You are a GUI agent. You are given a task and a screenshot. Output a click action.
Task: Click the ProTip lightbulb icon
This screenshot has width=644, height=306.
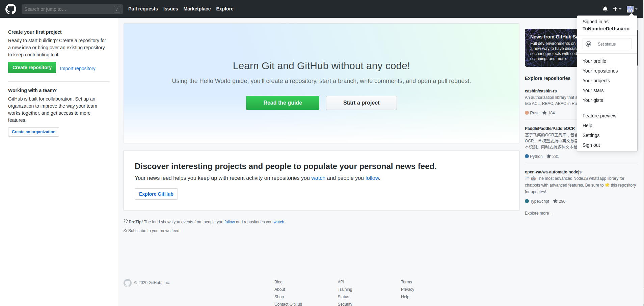pos(126,222)
